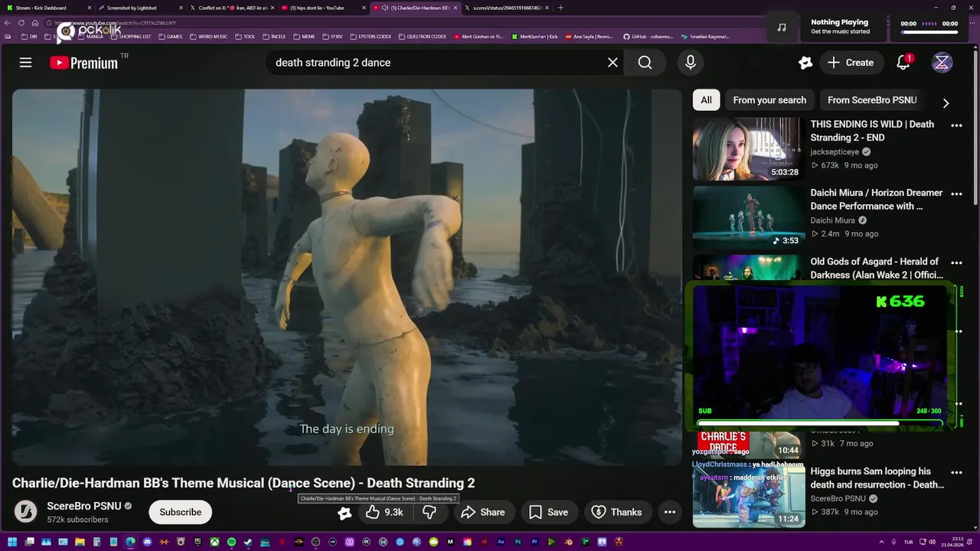
Task: Clear the search box with X
Action: (612, 63)
